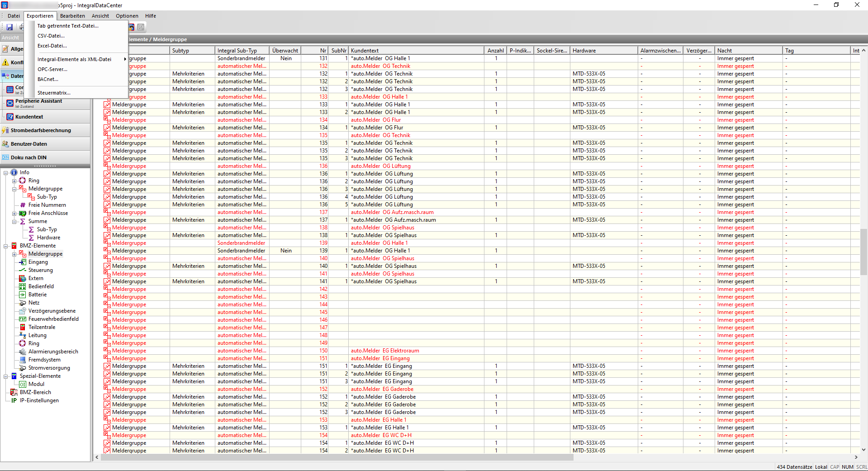
Task: Click the Extern globe icon in tree
Action: click(23, 278)
